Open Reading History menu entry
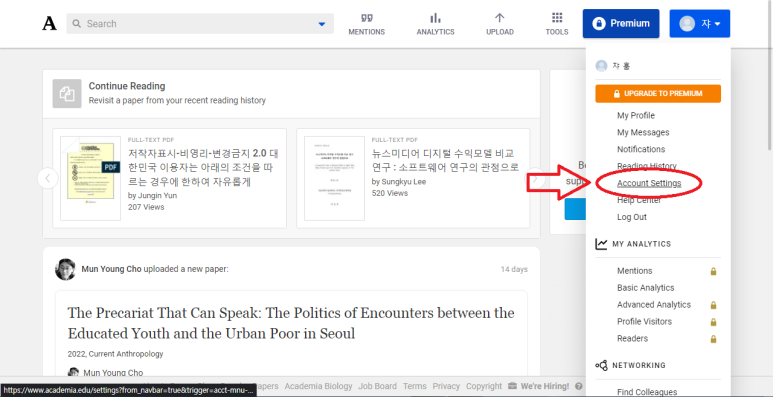Screen dimensions: 773x397 647,166
